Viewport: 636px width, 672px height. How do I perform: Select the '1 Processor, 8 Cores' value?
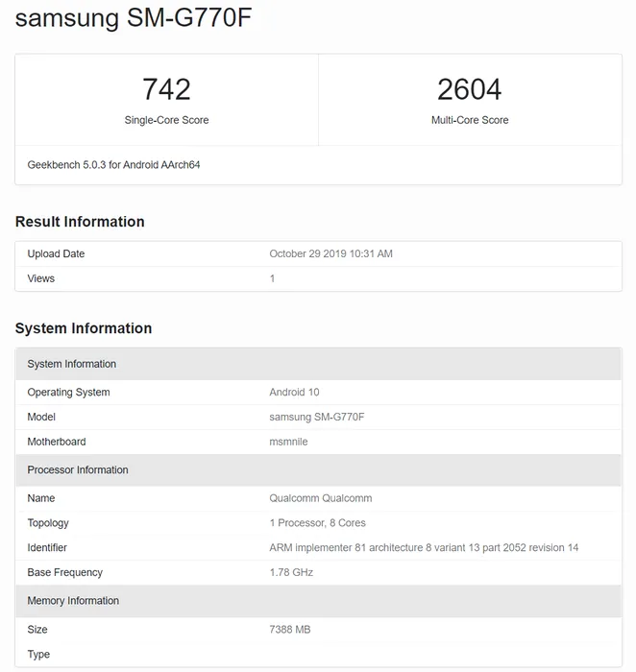pos(317,523)
